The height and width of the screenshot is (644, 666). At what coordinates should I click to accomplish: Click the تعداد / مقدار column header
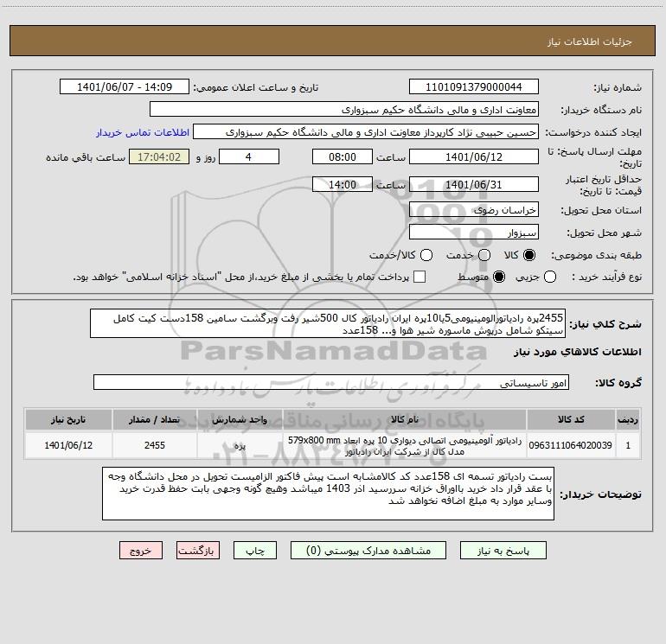pos(155,420)
